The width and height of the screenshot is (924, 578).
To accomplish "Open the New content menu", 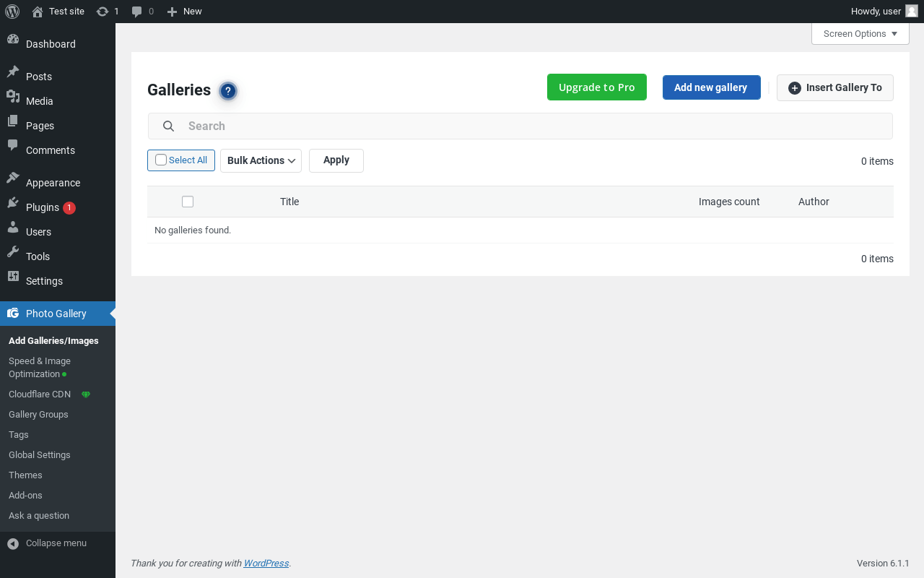I will pyautogui.click(x=184, y=12).
